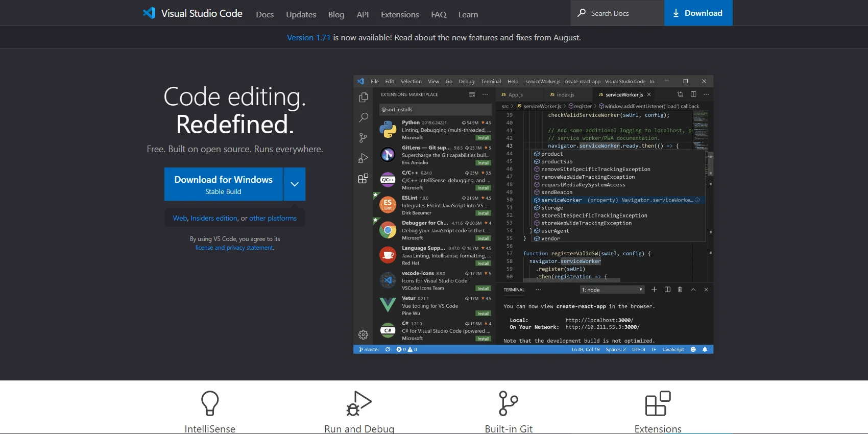
Task: Click the open changes compare icon
Action: tap(680, 94)
